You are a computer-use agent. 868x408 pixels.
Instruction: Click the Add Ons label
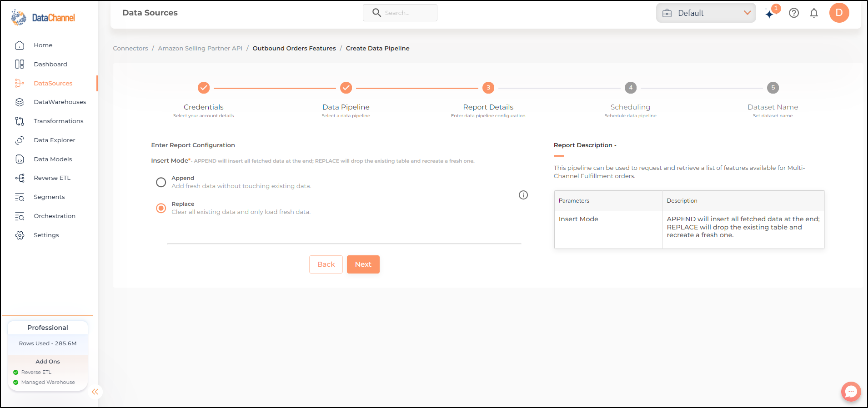(48, 362)
